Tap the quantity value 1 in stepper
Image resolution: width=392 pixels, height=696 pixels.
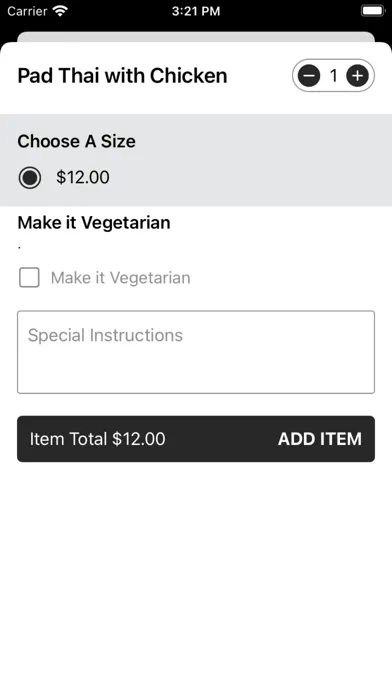coord(333,76)
